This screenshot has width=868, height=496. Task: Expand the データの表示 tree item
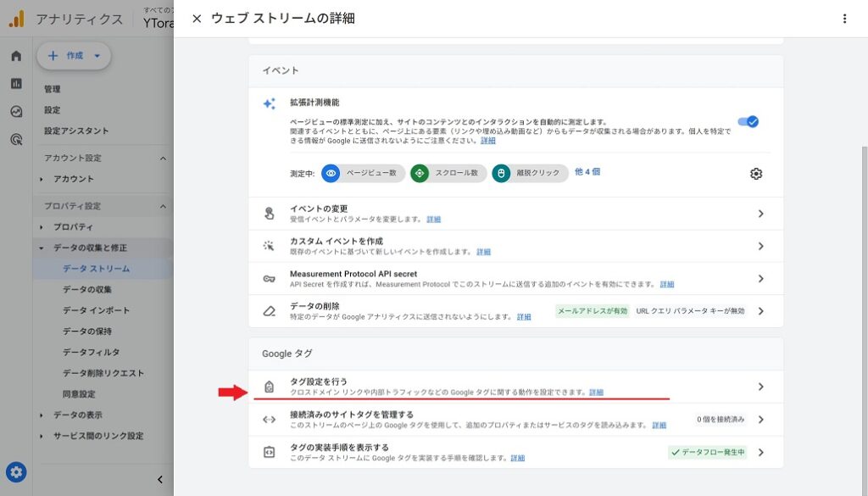tap(42, 415)
